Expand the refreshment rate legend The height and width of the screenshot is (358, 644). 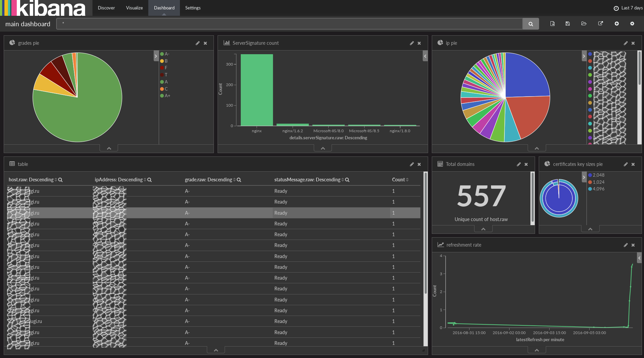pyautogui.click(x=639, y=258)
